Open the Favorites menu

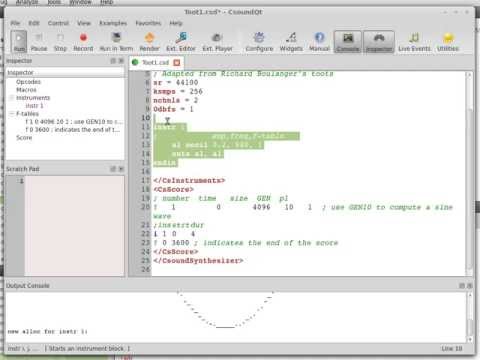148,23
